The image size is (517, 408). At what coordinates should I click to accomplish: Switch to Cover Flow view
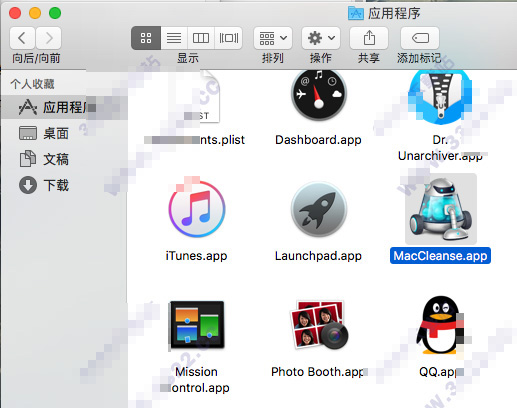click(x=229, y=38)
